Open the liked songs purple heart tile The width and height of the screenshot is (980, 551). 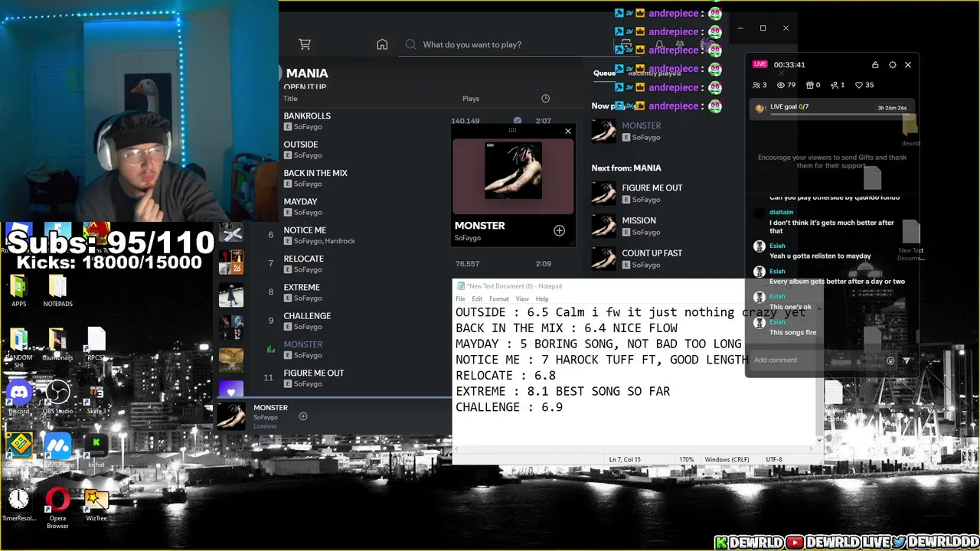(x=231, y=390)
